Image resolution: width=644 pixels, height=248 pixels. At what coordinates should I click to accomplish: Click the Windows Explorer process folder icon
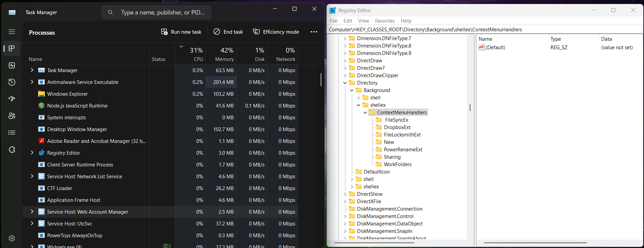click(41, 94)
